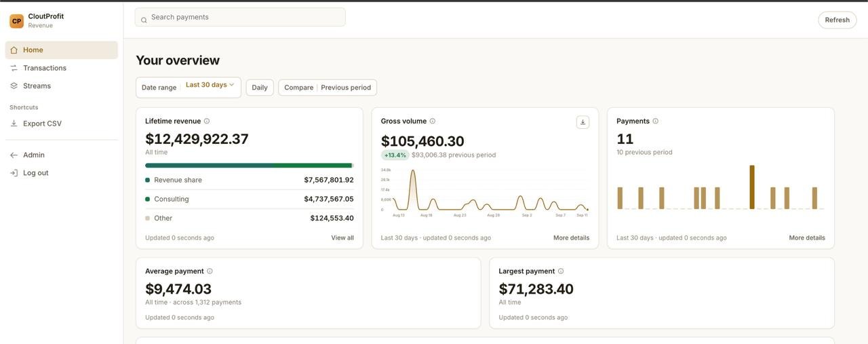Click the $124,553.40 other amount
This screenshot has height=344, width=868.
[332, 218]
